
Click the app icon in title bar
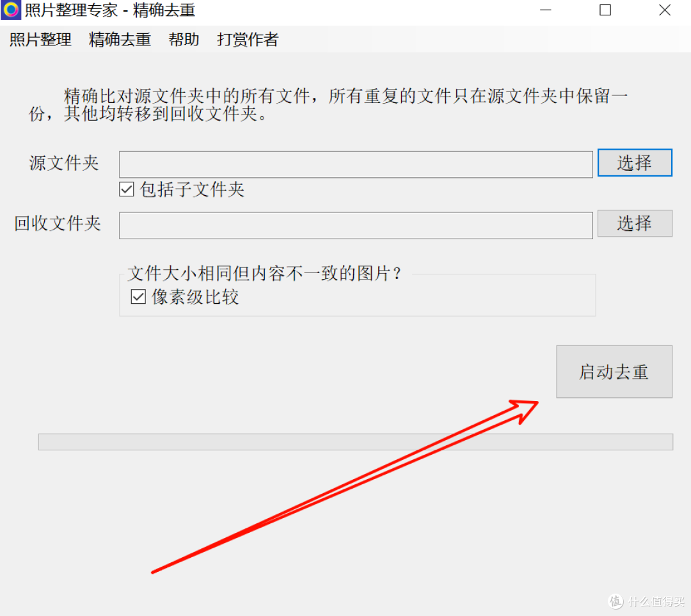pyautogui.click(x=11, y=10)
